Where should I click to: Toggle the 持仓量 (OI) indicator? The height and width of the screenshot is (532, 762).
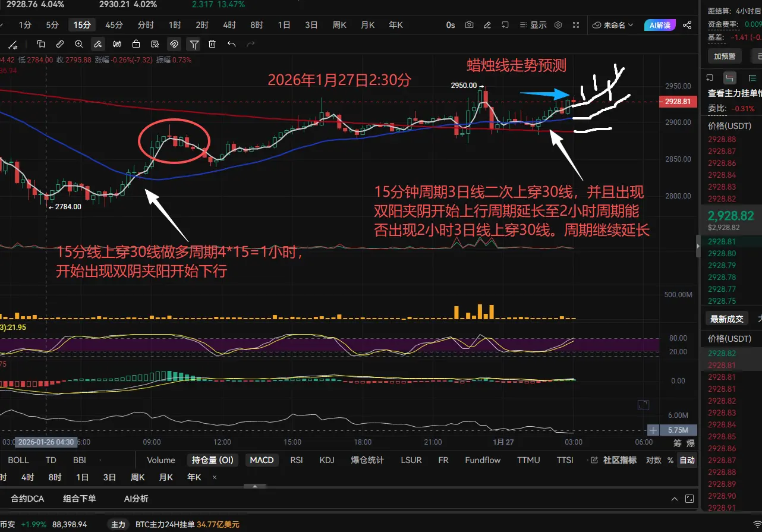tap(212, 460)
